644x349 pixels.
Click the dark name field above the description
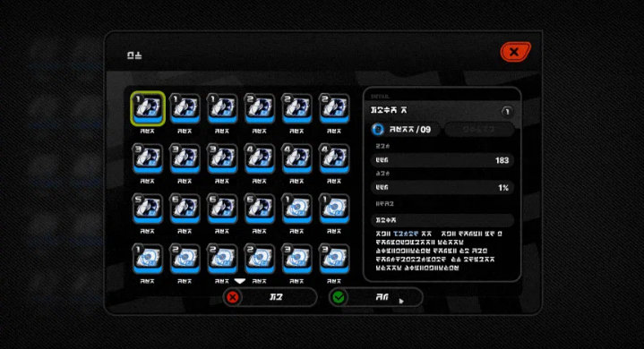442,220
